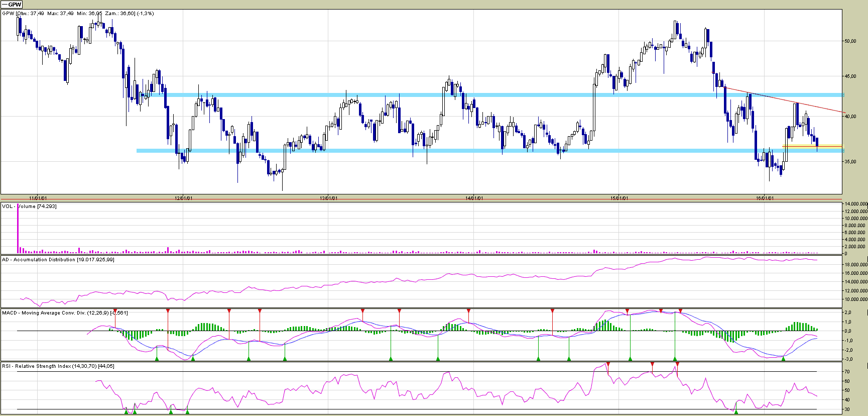The width and height of the screenshot is (868, 416).
Task: Grab handle at right end of upper blue band
Action: tap(843, 95)
